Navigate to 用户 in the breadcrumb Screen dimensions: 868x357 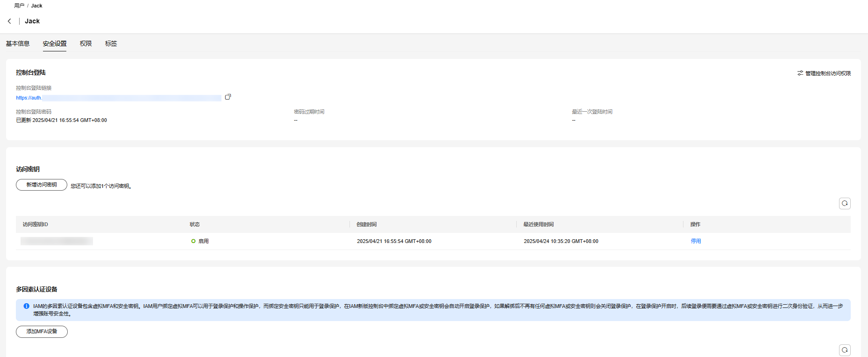[19, 6]
